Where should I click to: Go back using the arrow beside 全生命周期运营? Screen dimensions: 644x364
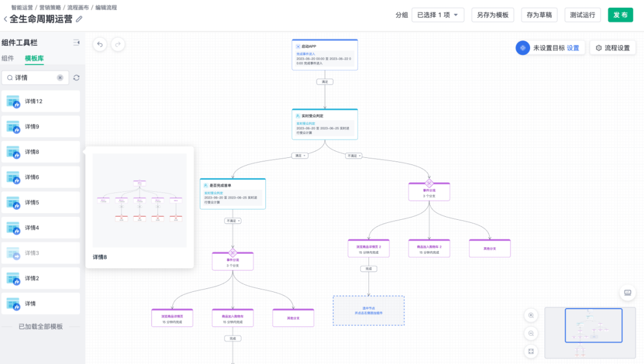pyautogui.click(x=5, y=19)
